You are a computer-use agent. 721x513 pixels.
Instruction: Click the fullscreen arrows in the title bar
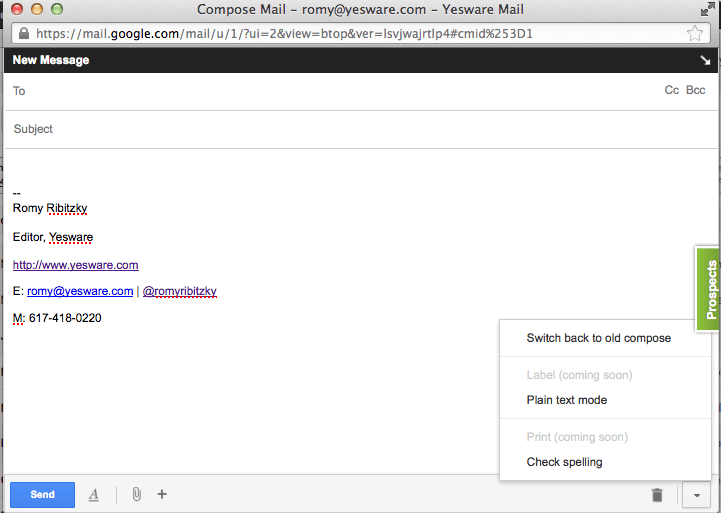click(708, 9)
